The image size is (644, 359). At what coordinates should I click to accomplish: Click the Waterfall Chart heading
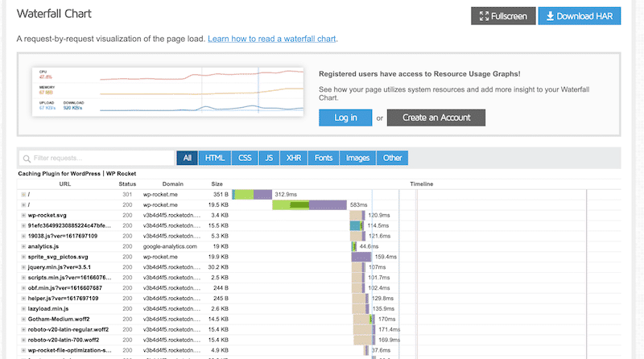54,14
